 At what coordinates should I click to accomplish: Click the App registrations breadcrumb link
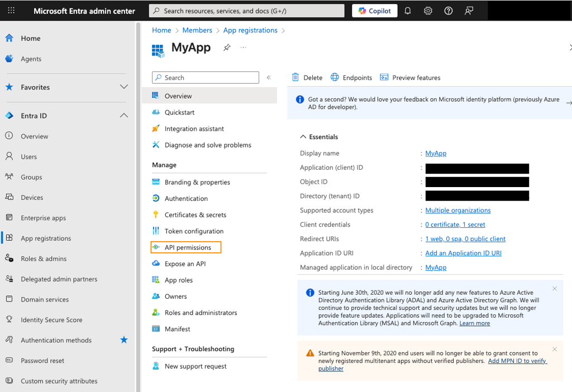[250, 30]
